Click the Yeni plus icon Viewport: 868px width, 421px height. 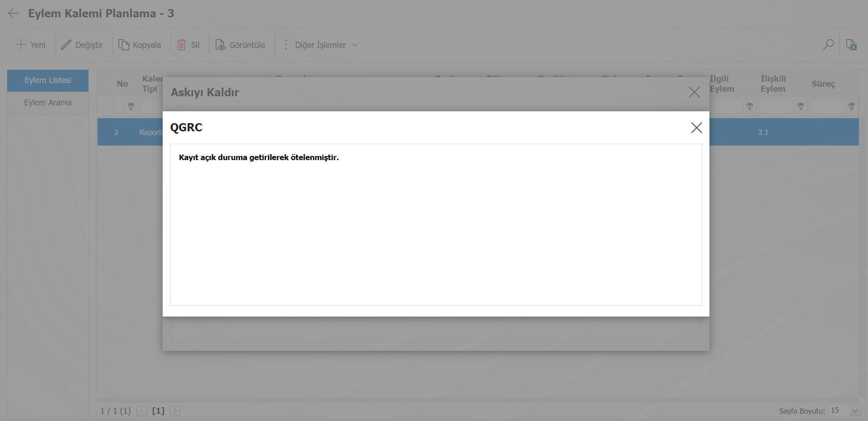[x=21, y=45]
